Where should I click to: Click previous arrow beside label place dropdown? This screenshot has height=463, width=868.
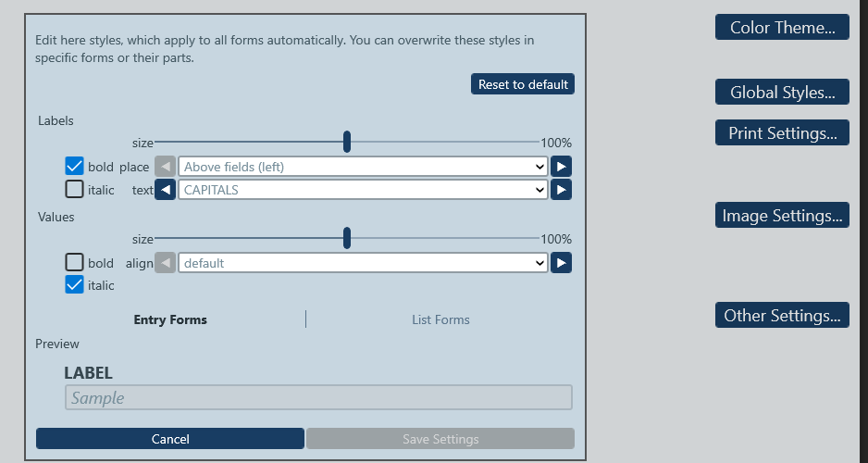click(x=165, y=167)
